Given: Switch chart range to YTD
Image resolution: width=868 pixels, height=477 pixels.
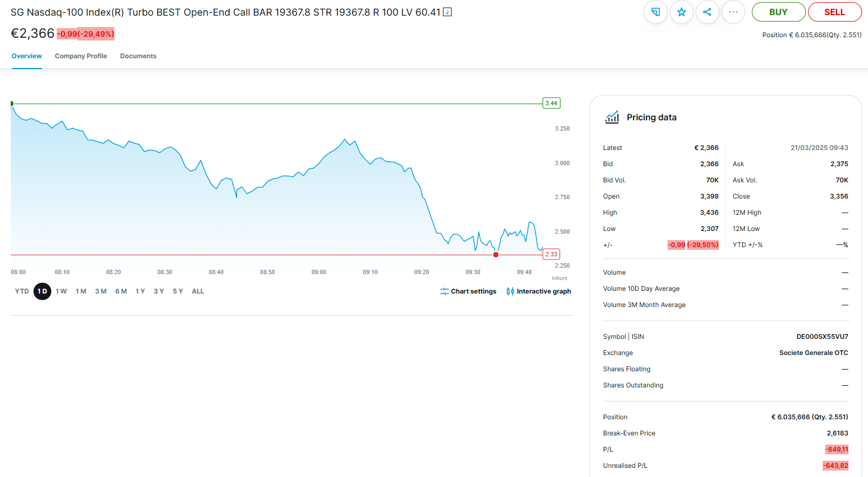Looking at the screenshot, I should tap(22, 291).
